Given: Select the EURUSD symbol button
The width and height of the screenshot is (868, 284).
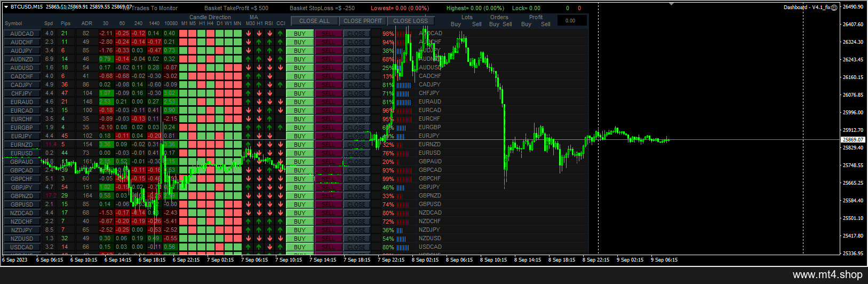Looking at the screenshot, I should 22,153.
